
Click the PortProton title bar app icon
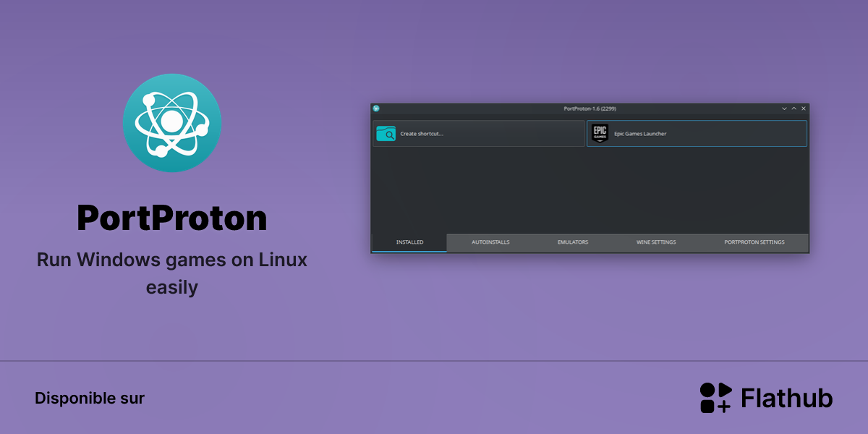376,109
